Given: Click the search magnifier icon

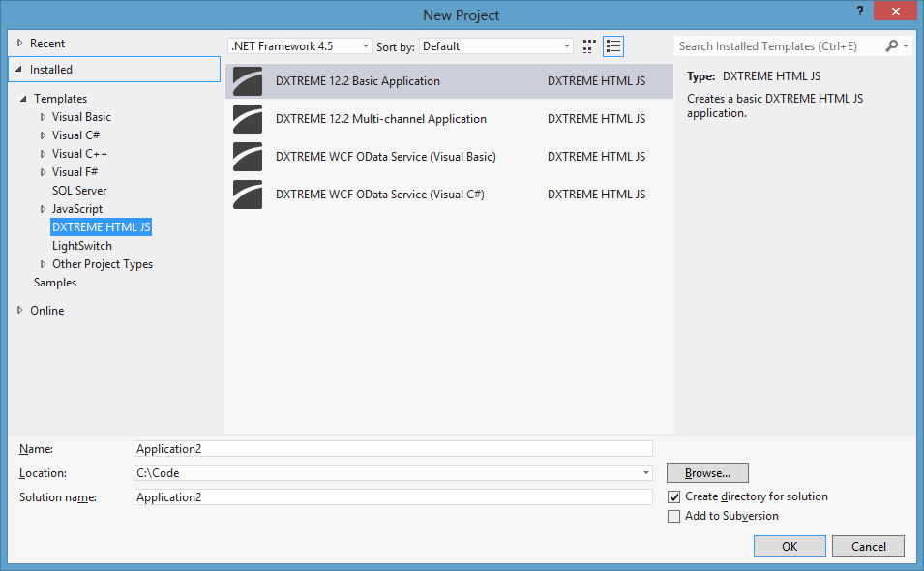Looking at the screenshot, I should pyautogui.click(x=892, y=45).
